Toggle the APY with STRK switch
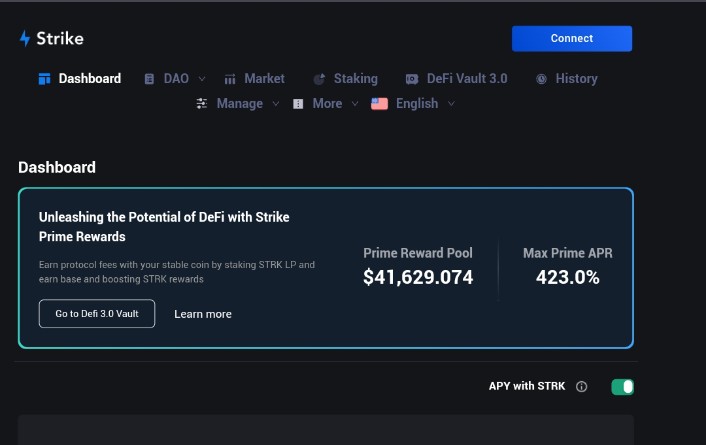This screenshot has height=445, width=706. (x=622, y=387)
